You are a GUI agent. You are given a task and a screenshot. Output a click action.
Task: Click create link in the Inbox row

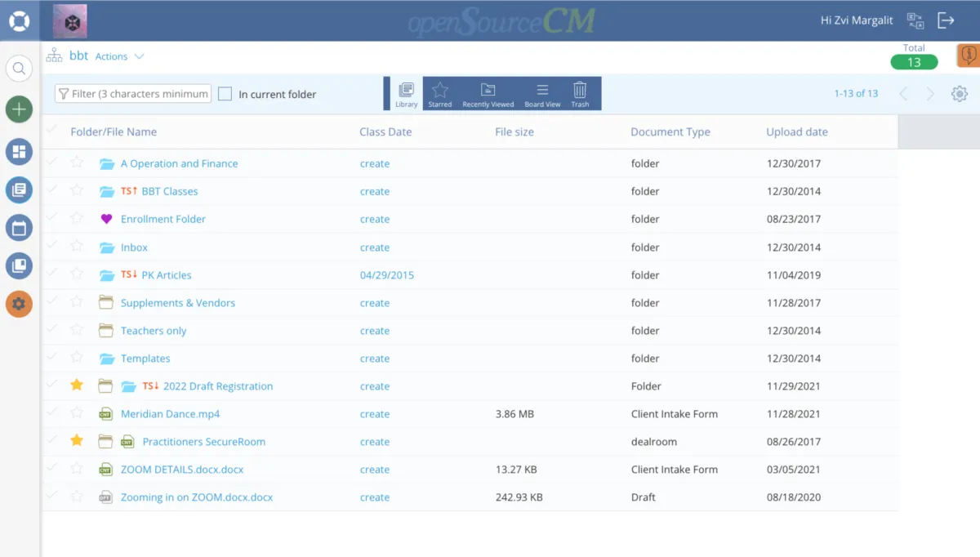coord(375,247)
